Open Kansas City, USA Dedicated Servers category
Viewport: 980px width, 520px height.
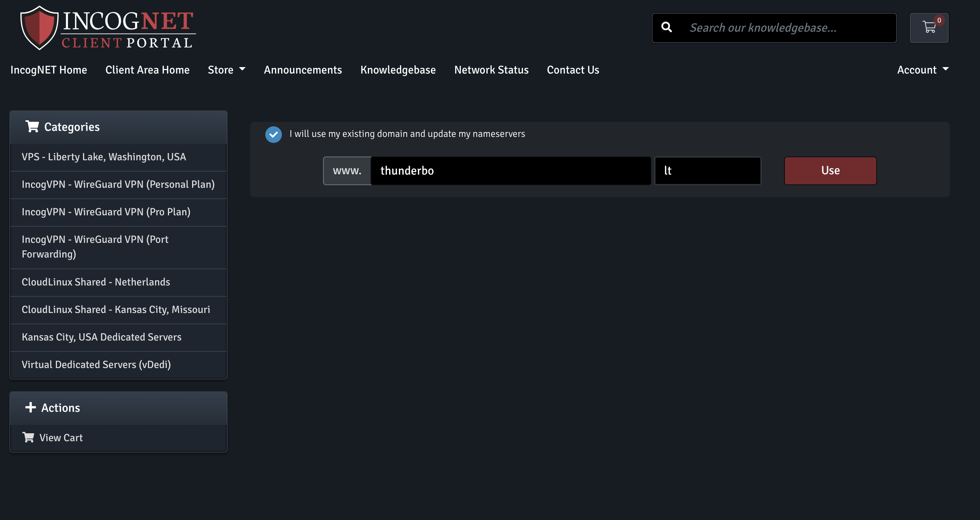[118, 337]
